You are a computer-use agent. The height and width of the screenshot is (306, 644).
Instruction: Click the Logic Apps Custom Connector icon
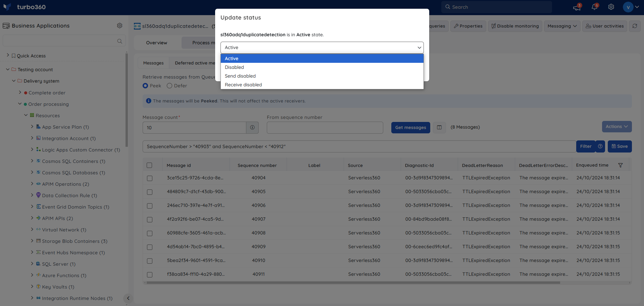tap(38, 149)
